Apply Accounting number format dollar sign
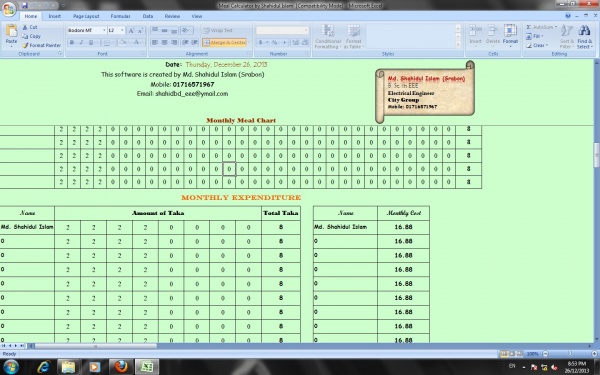 click(260, 42)
